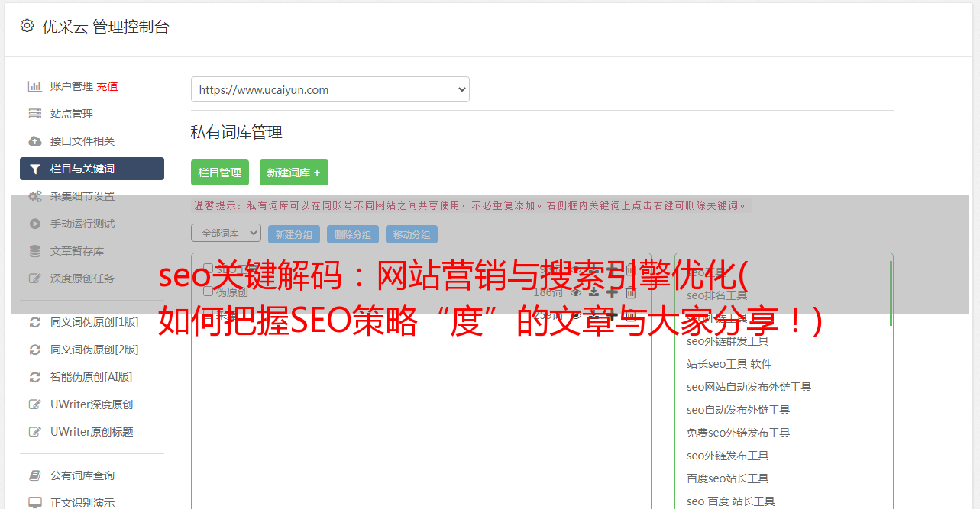
Task: Navigate to 公有词库查询
Action: point(82,475)
